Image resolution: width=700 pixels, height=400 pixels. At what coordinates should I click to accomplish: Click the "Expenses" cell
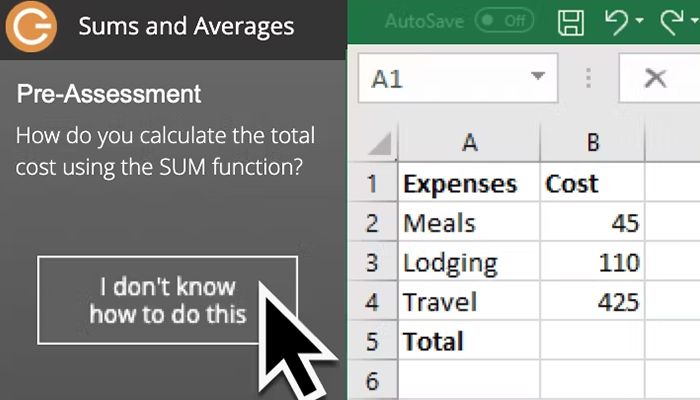click(x=469, y=183)
